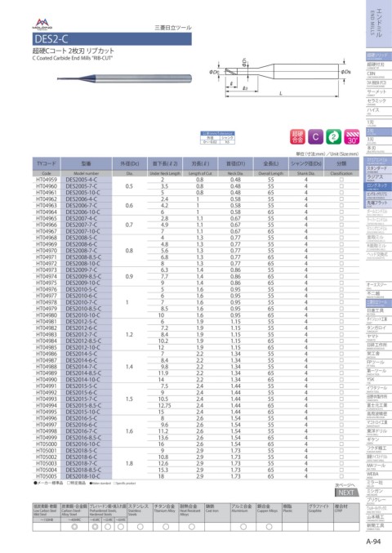Click the end mill dimension drawing
Viewport: 392px width, 553px height.
click(280, 78)
